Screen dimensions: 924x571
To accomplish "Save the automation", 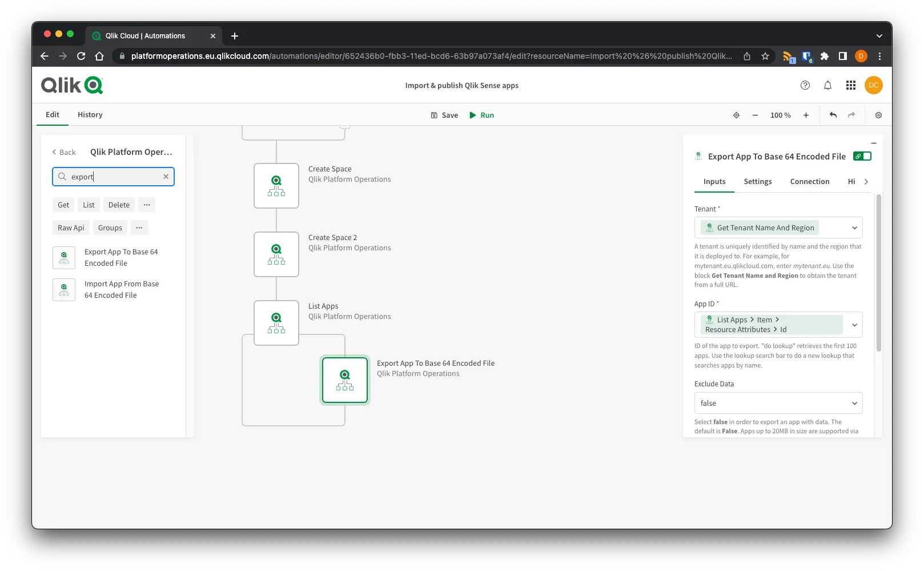I will (444, 115).
